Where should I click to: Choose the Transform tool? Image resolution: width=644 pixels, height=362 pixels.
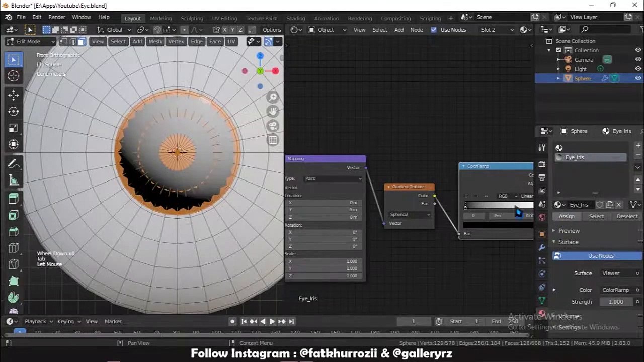tap(14, 144)
